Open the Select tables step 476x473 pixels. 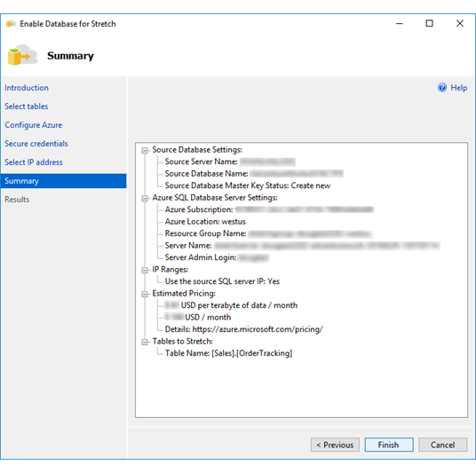coord(26,106)
